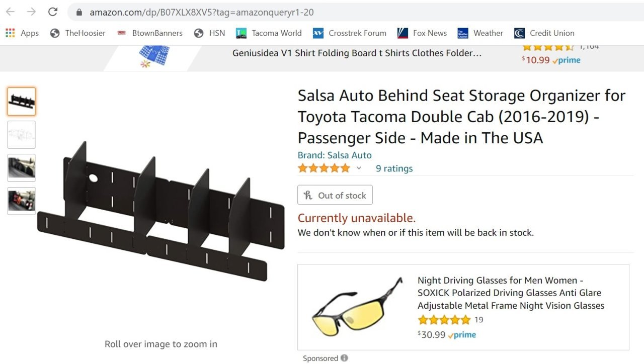Open the Credit Union bookmark
The height and width of the screenshot is (364, 644).
click(x=544, y=33)
